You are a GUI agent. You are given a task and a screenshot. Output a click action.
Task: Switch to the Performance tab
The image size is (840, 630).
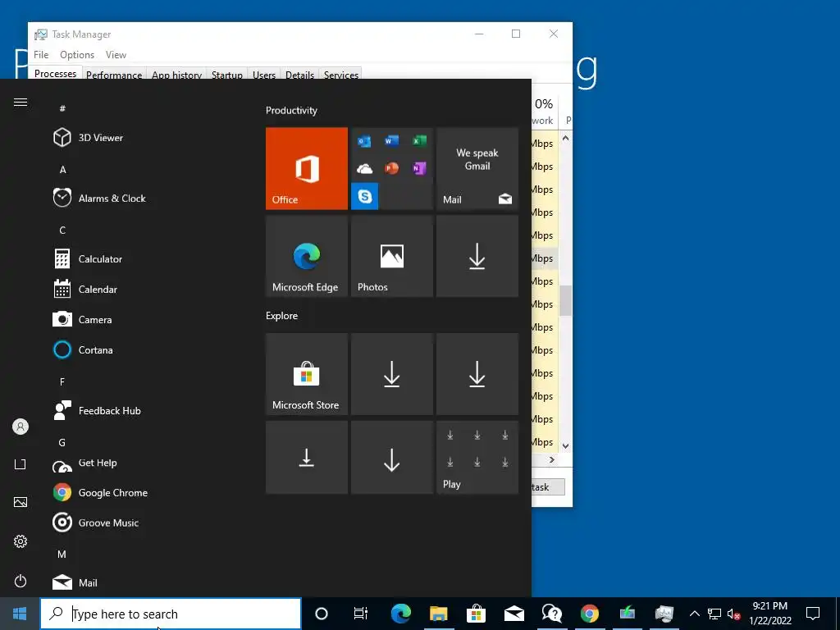click(114, 75)
